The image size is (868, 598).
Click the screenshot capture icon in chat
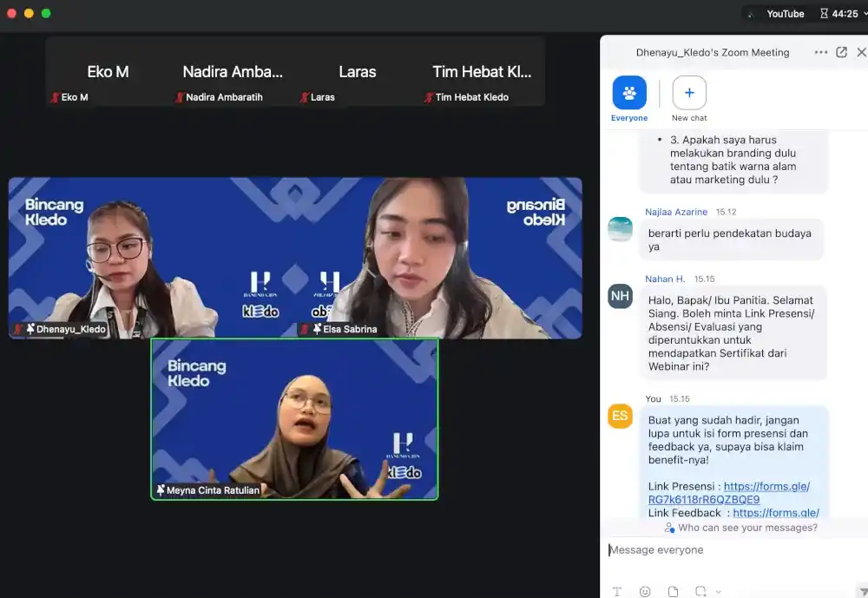click(x=700, y=592)
